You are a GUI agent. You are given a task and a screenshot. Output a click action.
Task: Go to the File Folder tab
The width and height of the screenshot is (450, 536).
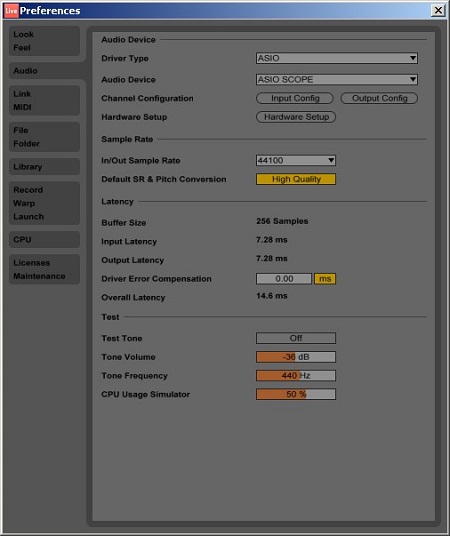pyautogui.click(x=44, y=137)
